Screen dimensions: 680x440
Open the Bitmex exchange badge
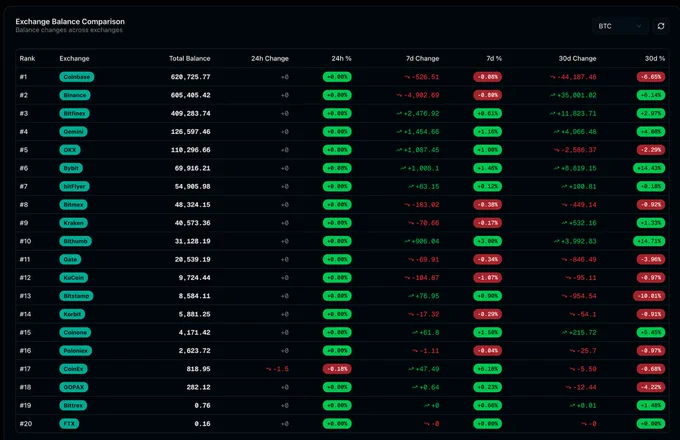point(73,205)
